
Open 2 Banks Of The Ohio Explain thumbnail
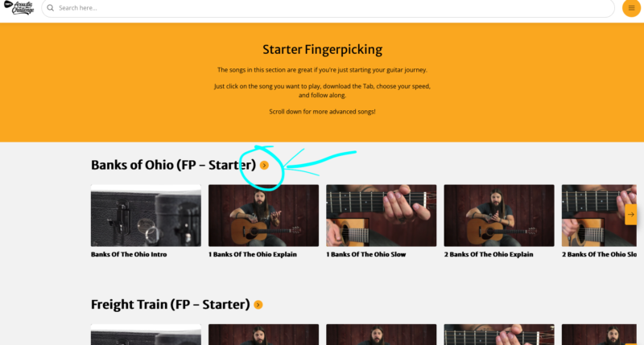pos(499,216)
